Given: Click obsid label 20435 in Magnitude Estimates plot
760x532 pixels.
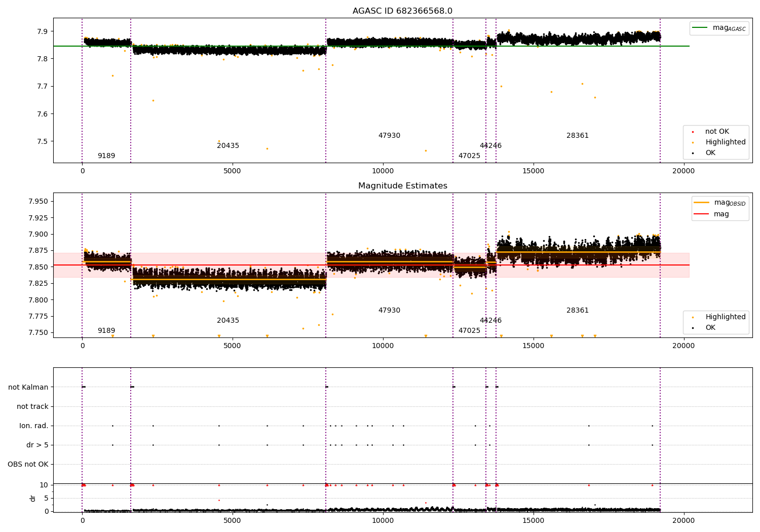Looking at the screenshot, I should click(228, 321).
